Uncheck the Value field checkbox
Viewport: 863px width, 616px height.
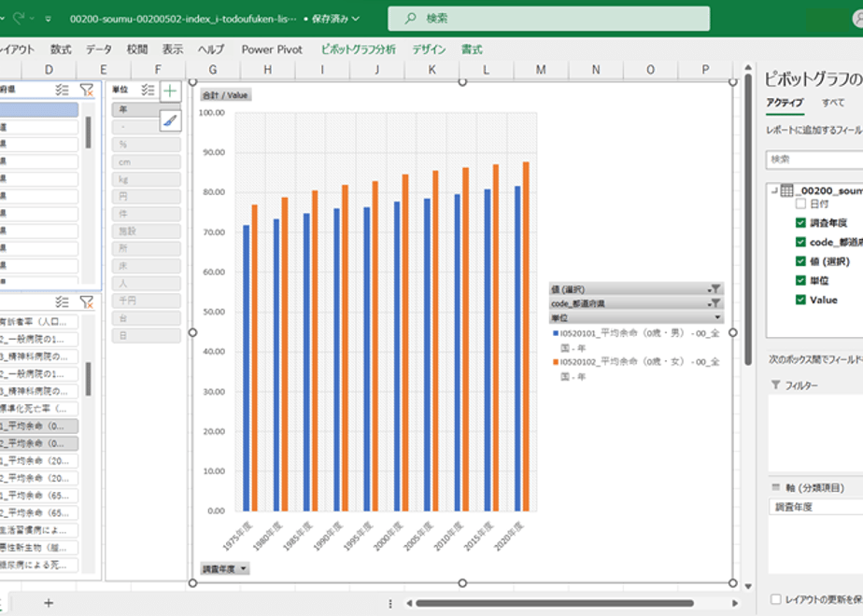[x=800, y=300]
